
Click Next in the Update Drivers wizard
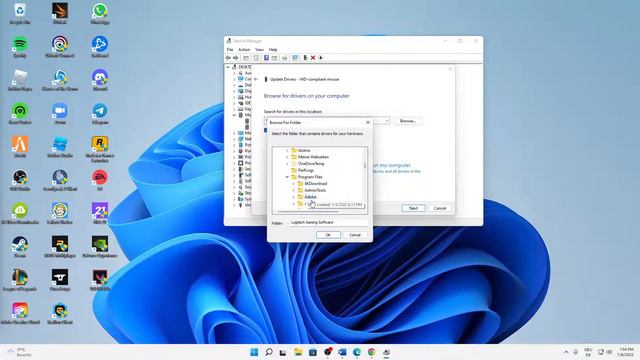click(x=413, y=208)
